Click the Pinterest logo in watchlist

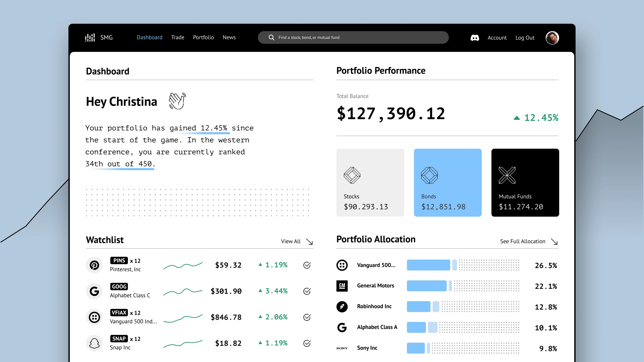tap(94, 265)
